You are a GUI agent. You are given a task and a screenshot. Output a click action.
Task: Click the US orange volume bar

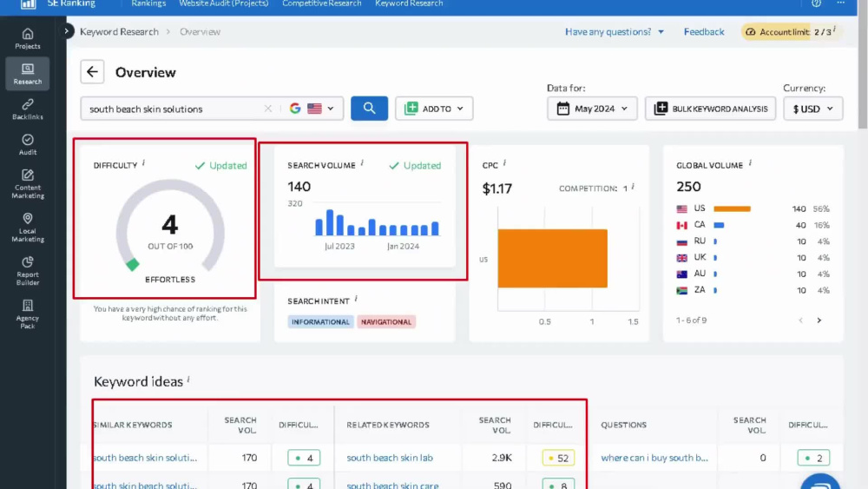click(x=732, y=208)
